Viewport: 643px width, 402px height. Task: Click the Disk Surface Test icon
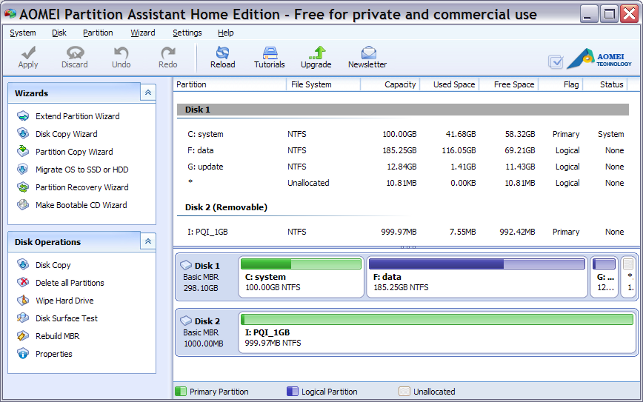[23, 318]
